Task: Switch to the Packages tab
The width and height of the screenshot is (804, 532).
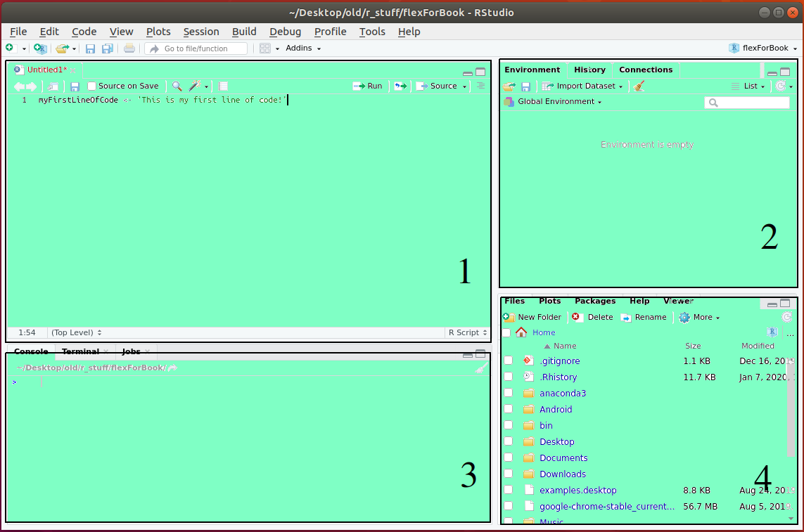Action: (x=594, y=301)
